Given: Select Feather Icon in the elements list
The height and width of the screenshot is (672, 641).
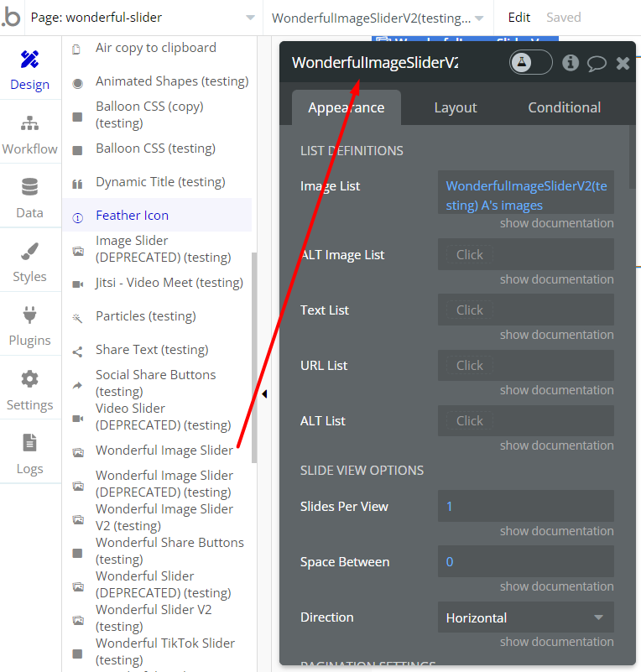Looking at the screenshot, I should [132, 216].
